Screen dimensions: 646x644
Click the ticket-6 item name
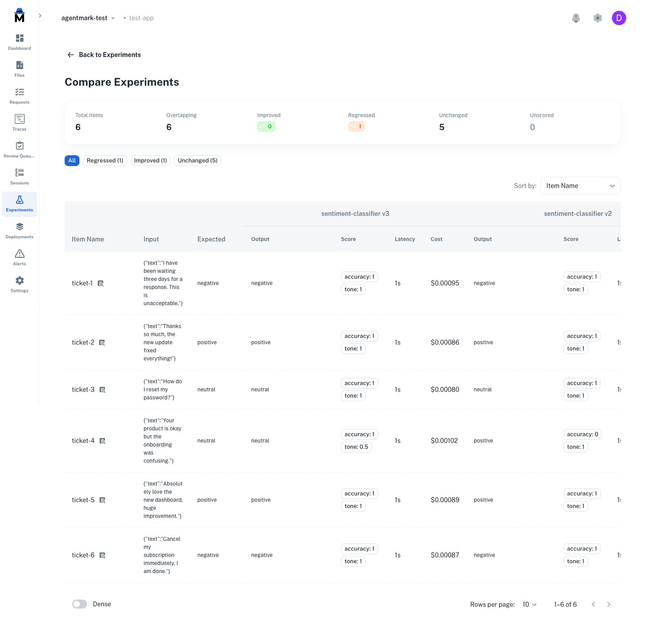click(x=83, y=555)
